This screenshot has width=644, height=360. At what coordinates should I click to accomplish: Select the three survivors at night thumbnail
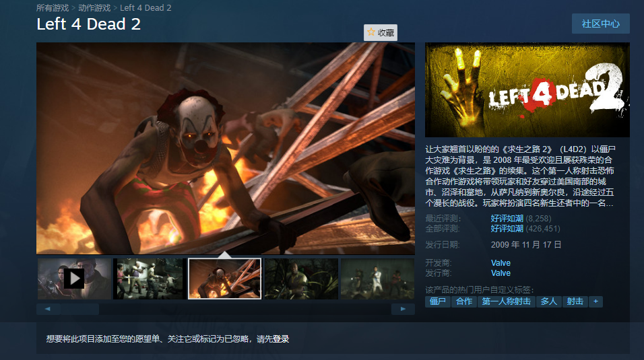377,279
